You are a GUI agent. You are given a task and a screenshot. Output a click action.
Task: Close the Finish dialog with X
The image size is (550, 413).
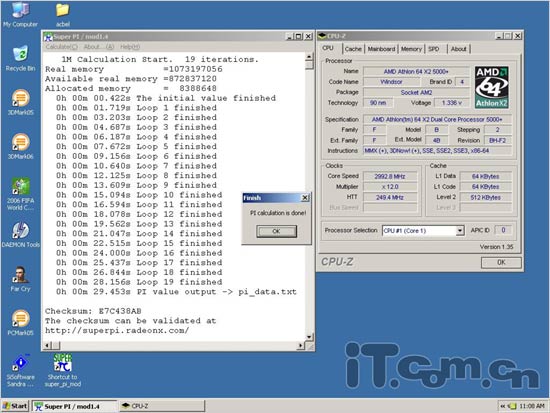[305, 198]
